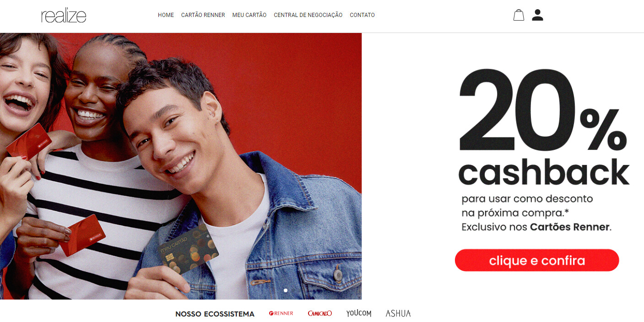Click the bold 'Cartões Renner' text
The height and width of the screenshot is (322, 644).
[x=570, y=227]
